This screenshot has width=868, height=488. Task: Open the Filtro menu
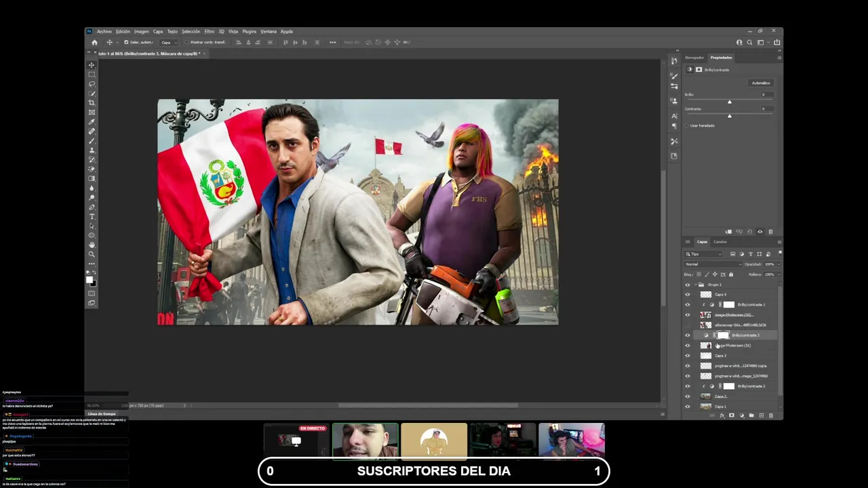(210, 31)
